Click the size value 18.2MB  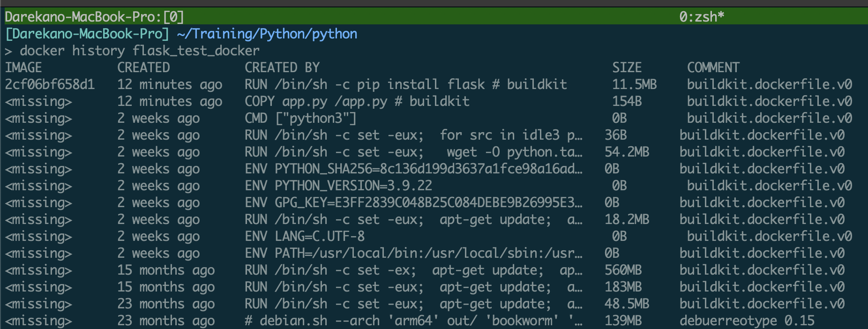(627, 219)
